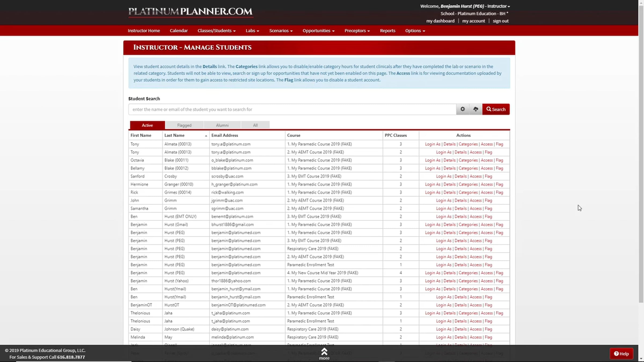
Task: Flag student Sanford Crosby
Action: (x=488, y=176)
